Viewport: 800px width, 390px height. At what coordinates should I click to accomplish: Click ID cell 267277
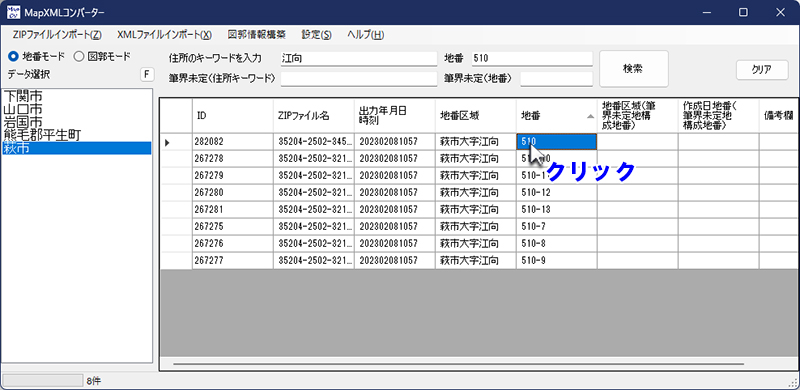point(233,260)
